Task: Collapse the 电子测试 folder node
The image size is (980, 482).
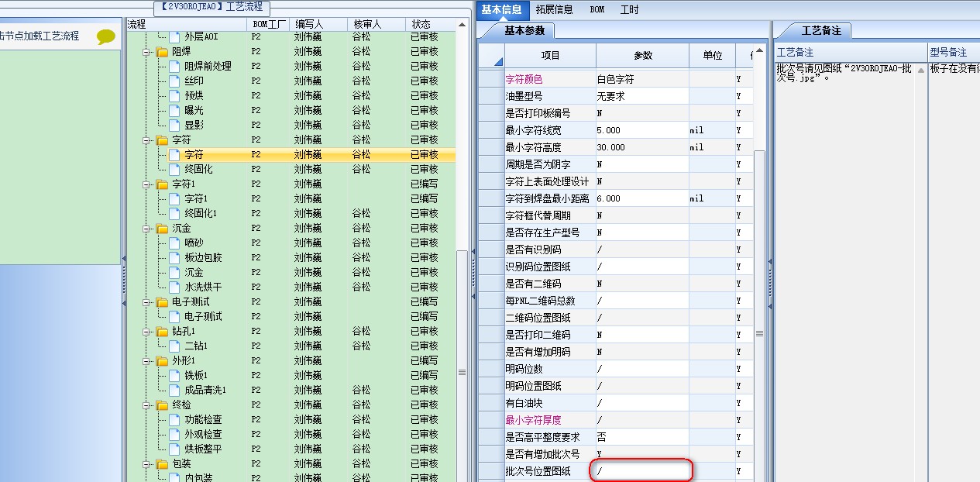Action: 146,302
